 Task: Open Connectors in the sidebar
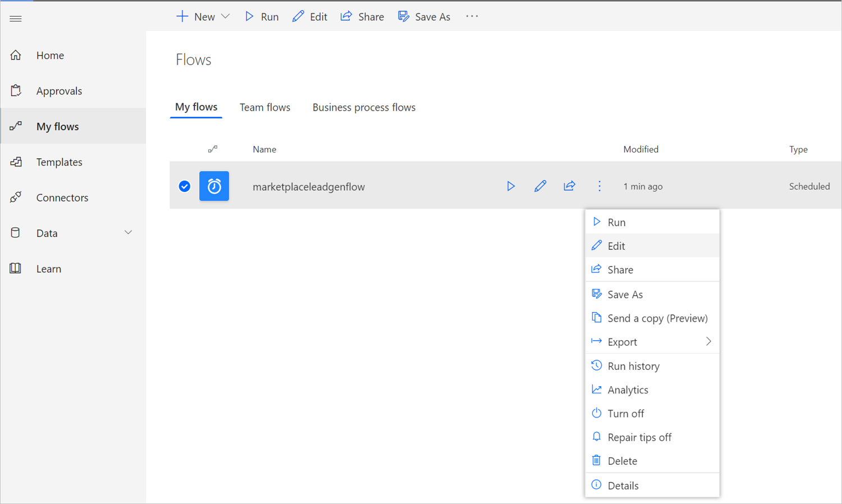pos(62,198)
